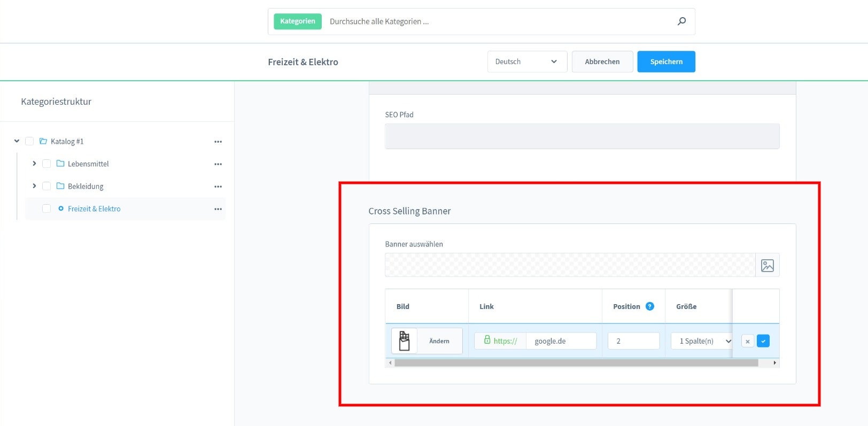
Task: Click the Position column header text
Action: tap(626, 306)
